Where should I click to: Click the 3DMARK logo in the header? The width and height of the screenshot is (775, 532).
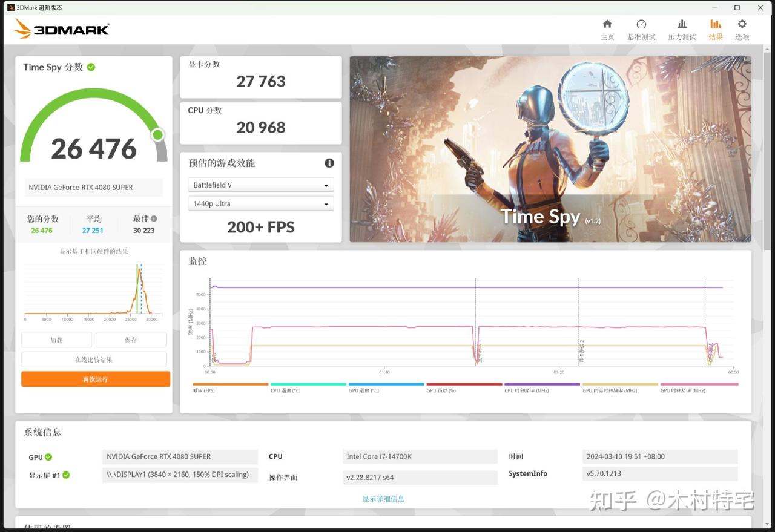pyautogui.click(x=61, y=28)
